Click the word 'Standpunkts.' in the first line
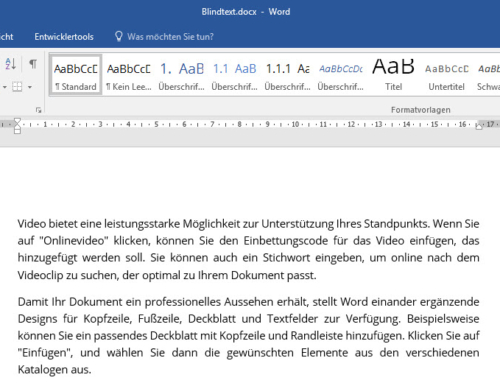 coord(397,224)
